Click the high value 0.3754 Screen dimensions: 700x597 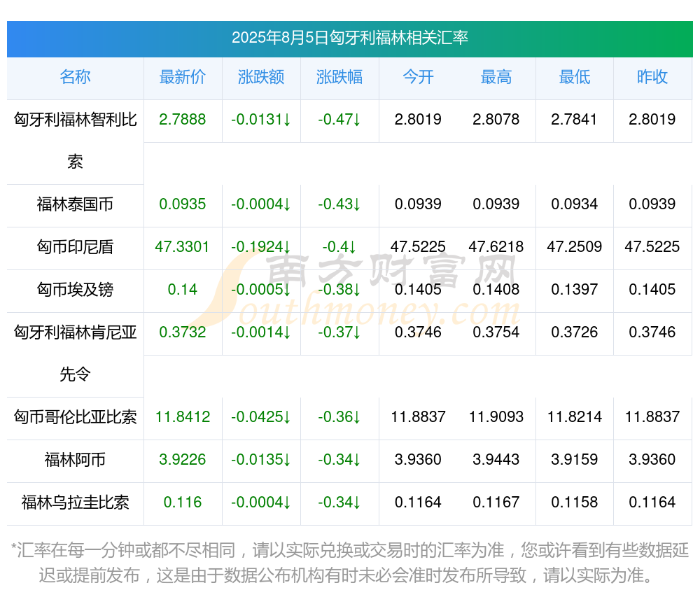pos(496,332)
